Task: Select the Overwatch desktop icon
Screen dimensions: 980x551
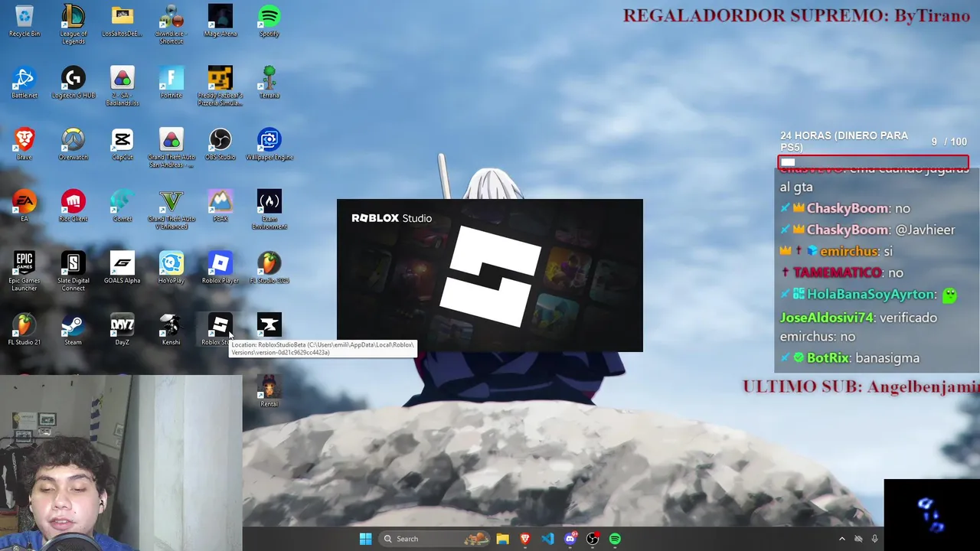Action: click(x=73, y=145)
